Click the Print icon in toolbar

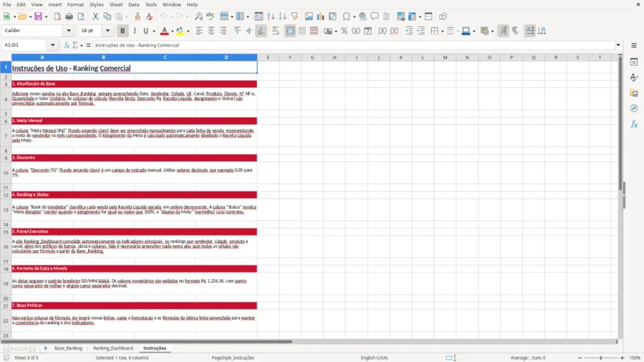(x=69, y=16)
